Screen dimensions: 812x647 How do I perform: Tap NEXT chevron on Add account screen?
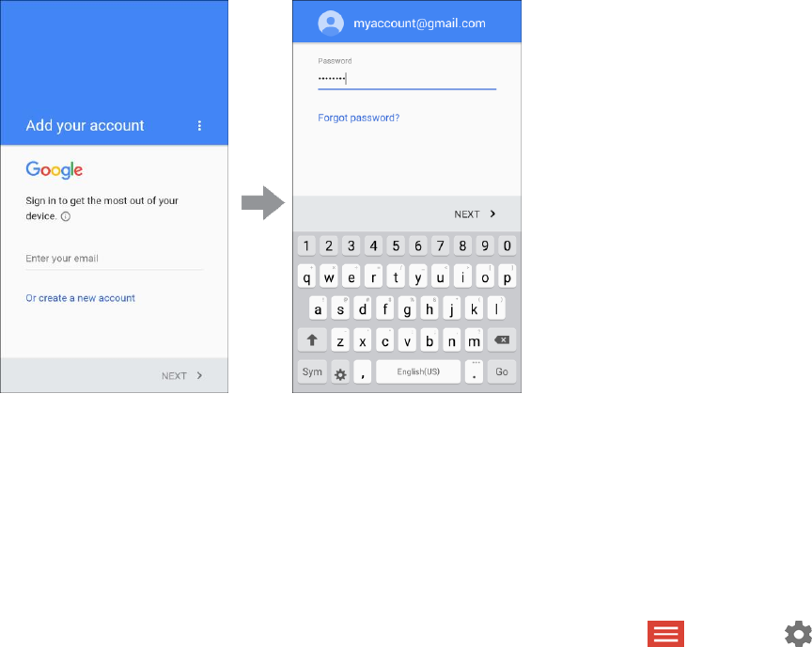(x=181, y=375)
